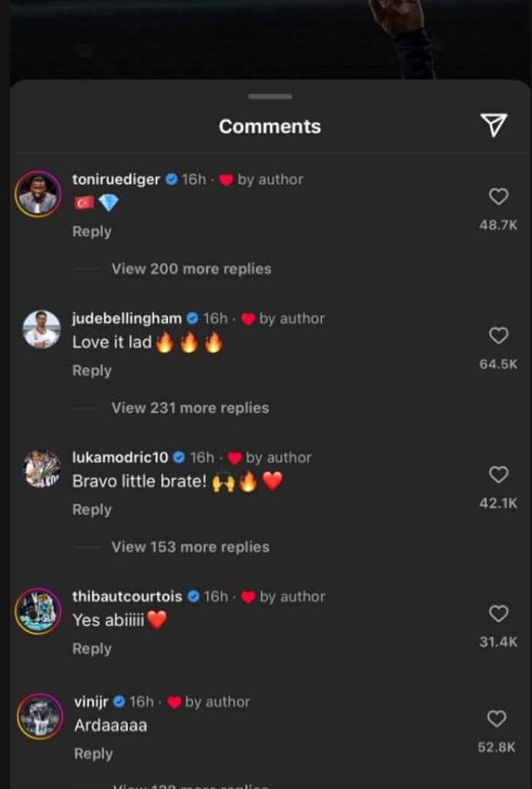Open vinijr's profile avatar
532x789 pixels.
40,717
